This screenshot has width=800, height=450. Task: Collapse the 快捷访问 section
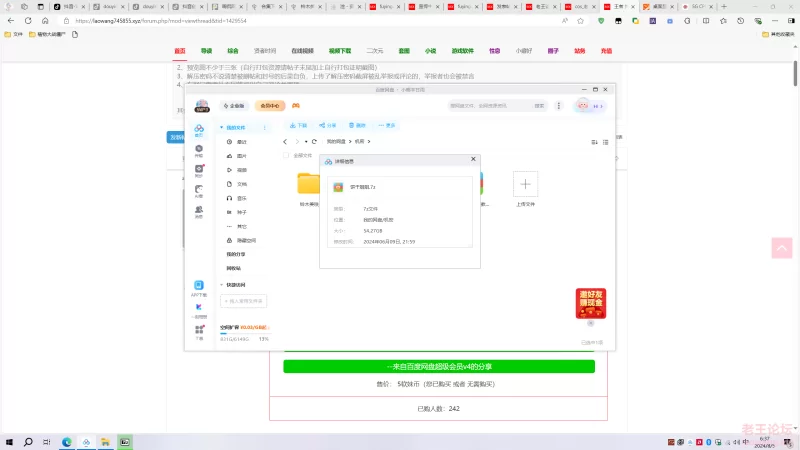tap(221, 285)
